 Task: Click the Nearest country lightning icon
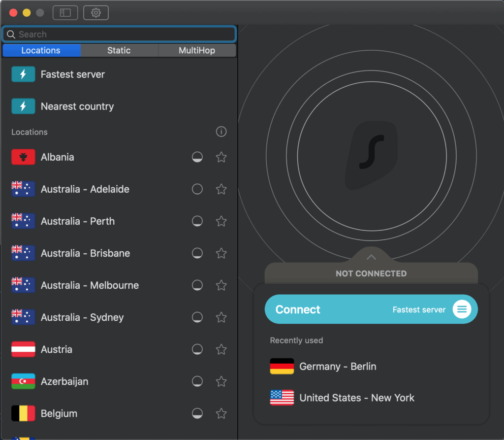23,106
